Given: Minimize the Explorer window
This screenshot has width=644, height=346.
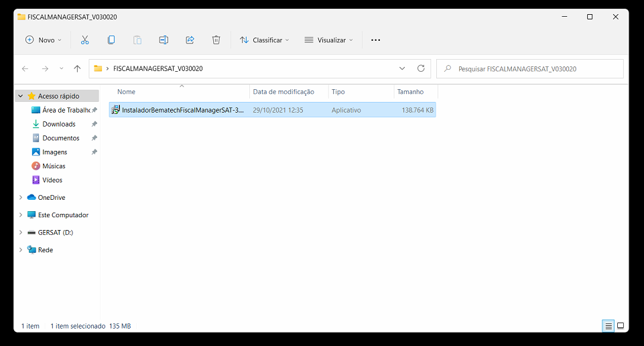Looking at the screenshot, I should click(x=564, y=17).
